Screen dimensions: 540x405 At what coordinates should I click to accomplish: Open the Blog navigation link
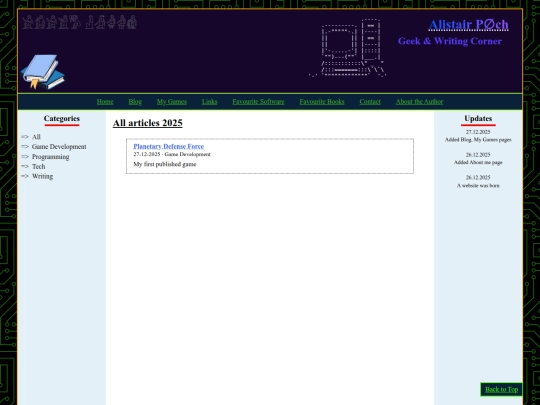[x=135, y=102]
